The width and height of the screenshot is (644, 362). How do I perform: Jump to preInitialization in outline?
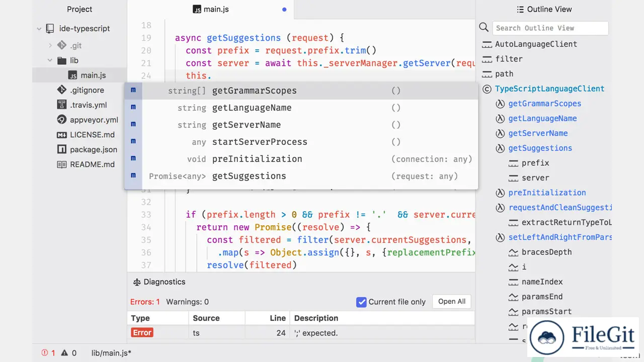547,193
